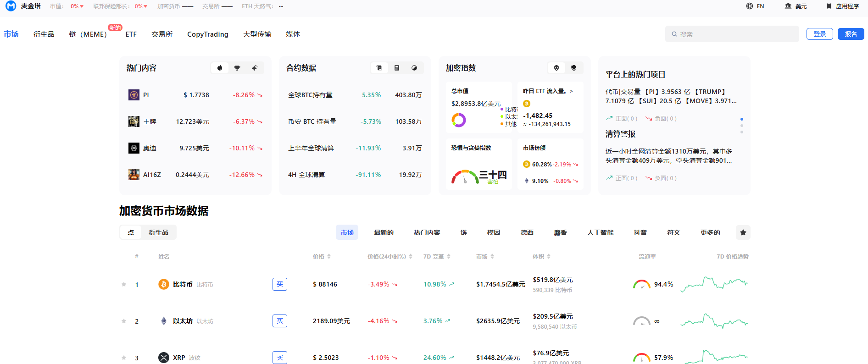
Task: Click the flame icon in 热门内容 card
Action: pyautogui.click(x=220, y=68)
